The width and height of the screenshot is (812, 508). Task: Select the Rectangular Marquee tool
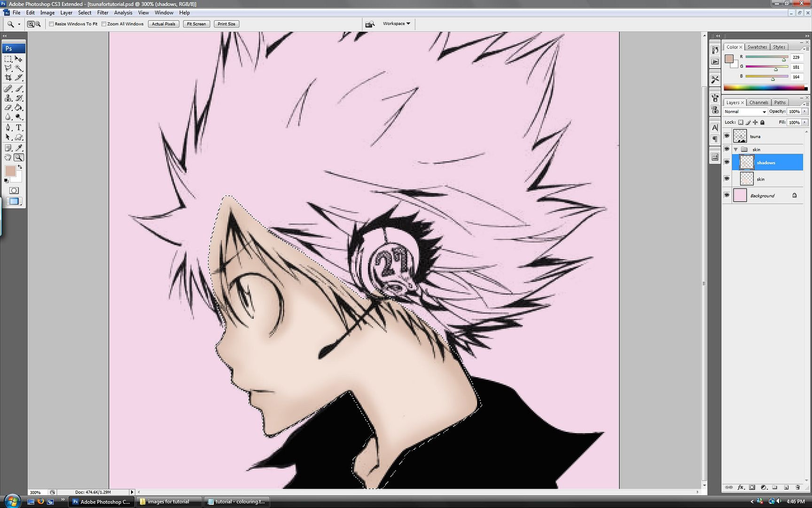(8, 59)
